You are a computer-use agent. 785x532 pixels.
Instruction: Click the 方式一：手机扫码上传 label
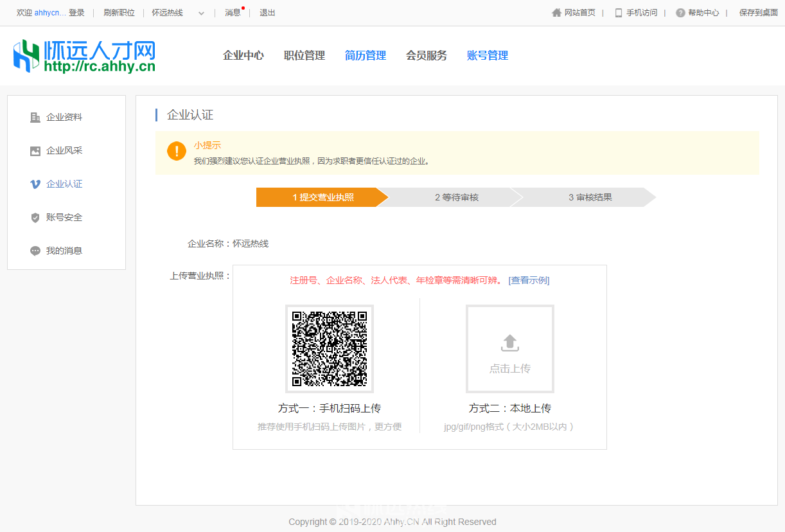point(330,409)
